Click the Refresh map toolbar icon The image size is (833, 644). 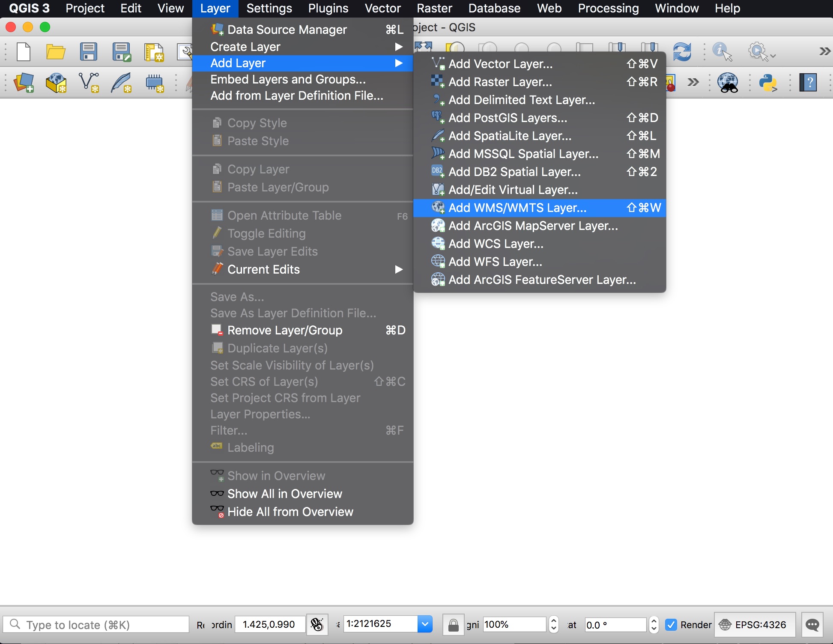[682, 52]
